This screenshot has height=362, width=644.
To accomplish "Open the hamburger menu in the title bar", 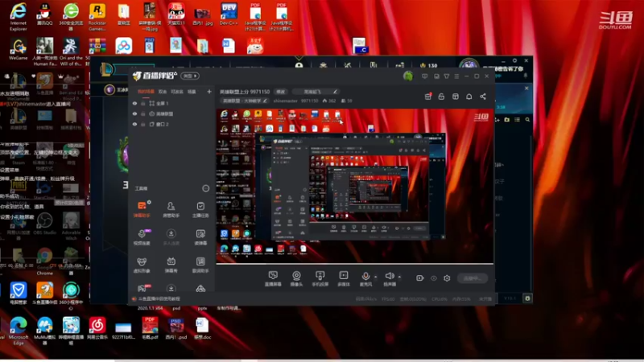I will point(456,76).
